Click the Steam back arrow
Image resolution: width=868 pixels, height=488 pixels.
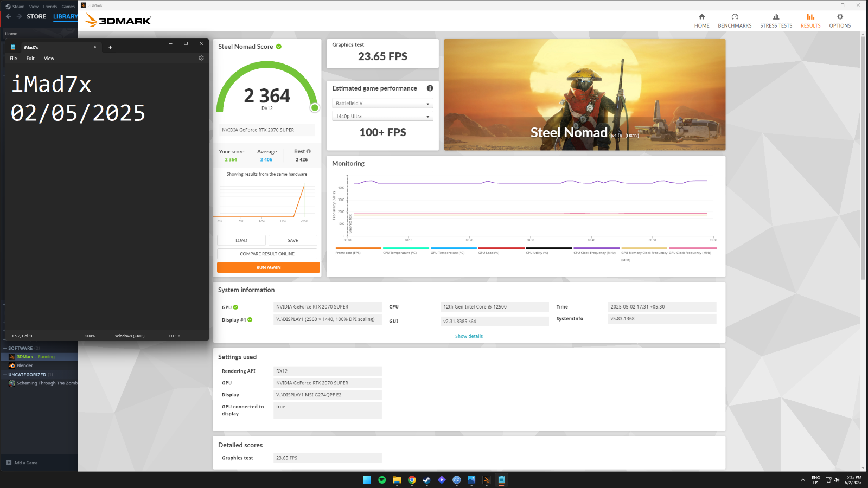(x=9, y=16)
